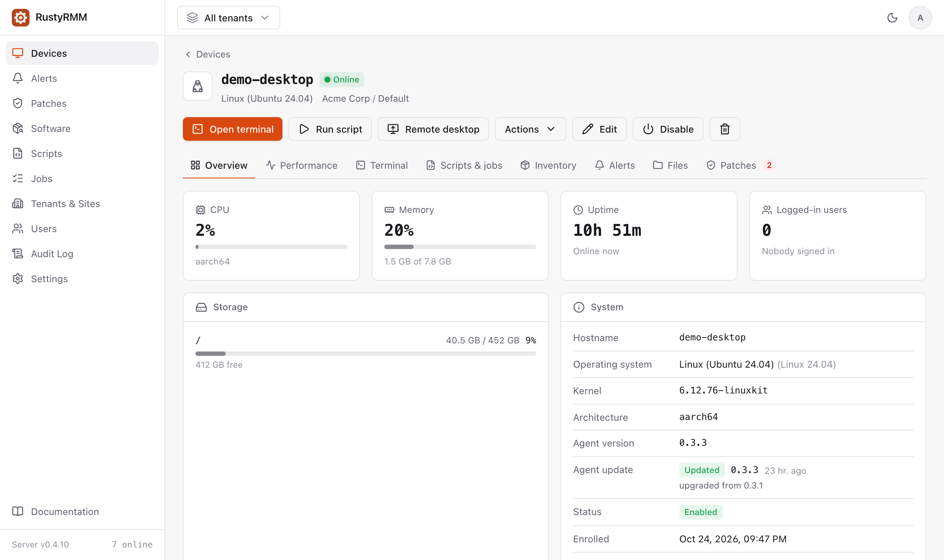Open the Files tab
This screenshot has height=560, width=944.
click(670, 165)
